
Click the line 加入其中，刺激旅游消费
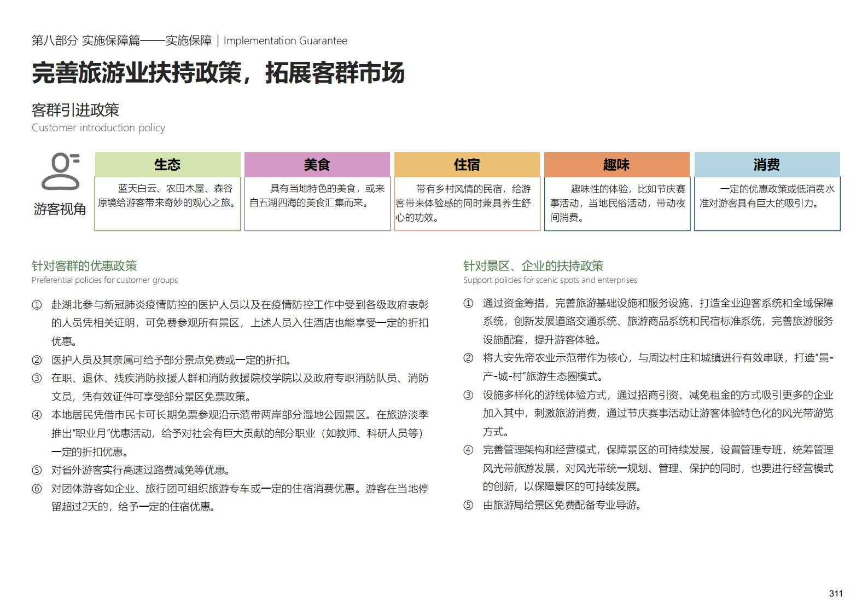point(658,413)
